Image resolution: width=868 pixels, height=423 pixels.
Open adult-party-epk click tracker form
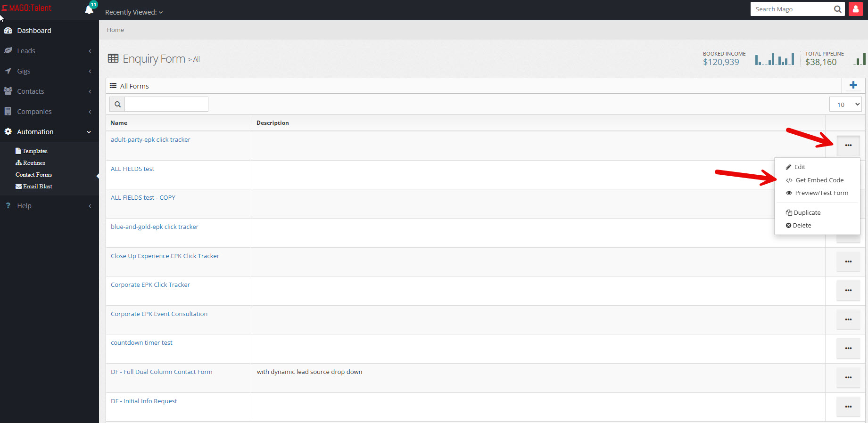(150, 139)
